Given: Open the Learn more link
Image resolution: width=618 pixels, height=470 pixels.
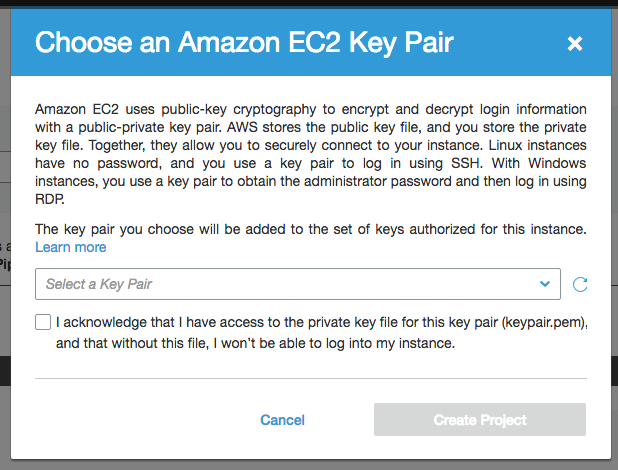Looking at the screenshot, I should pyautogui.click(x=70, y=247).
